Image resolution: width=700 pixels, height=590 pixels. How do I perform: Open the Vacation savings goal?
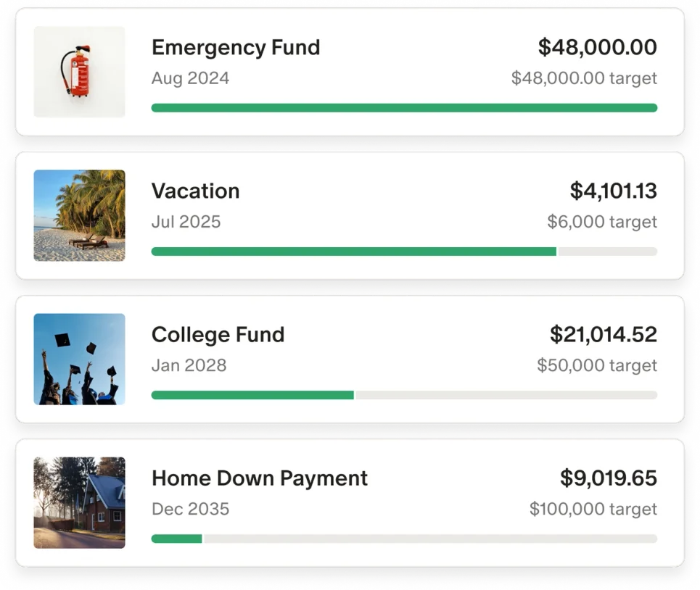pyautogui.click(x=195, y=191)
